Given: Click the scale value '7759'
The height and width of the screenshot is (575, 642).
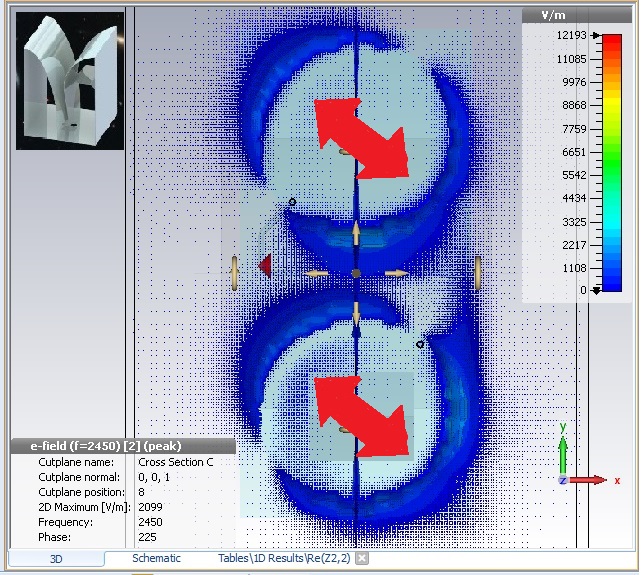Looking at the screenshot, I should coord(574,129).
